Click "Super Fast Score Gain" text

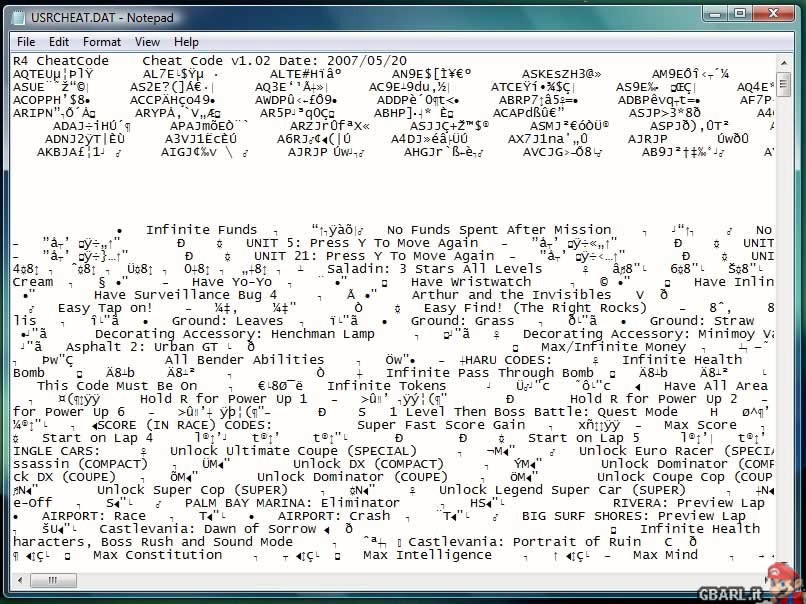tap(441, 425)
